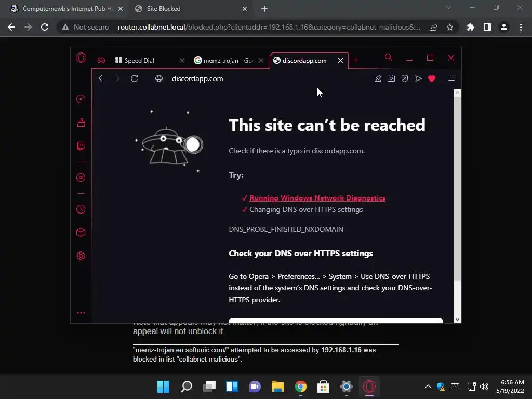The image size is (532, 399).
Task: Open Chrome tab search chevron
Action: coord(448,7)
